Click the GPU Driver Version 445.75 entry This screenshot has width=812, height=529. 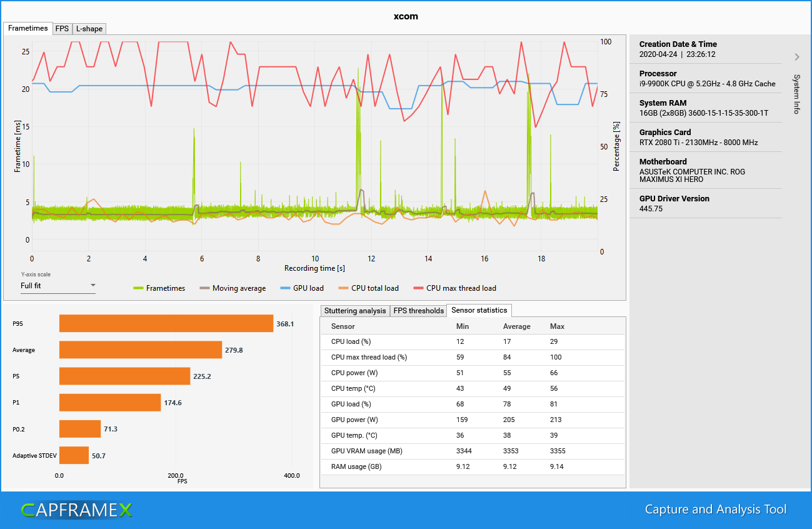click(707, 203)
